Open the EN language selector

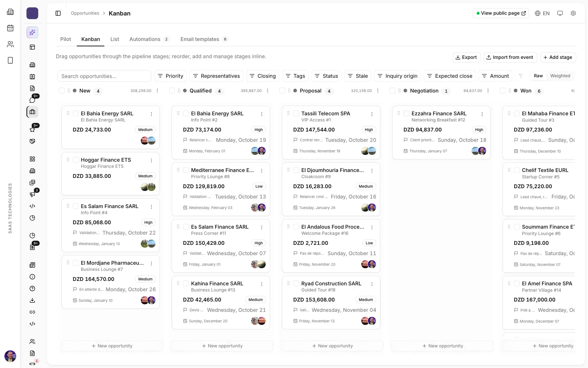tap(542, 13)
